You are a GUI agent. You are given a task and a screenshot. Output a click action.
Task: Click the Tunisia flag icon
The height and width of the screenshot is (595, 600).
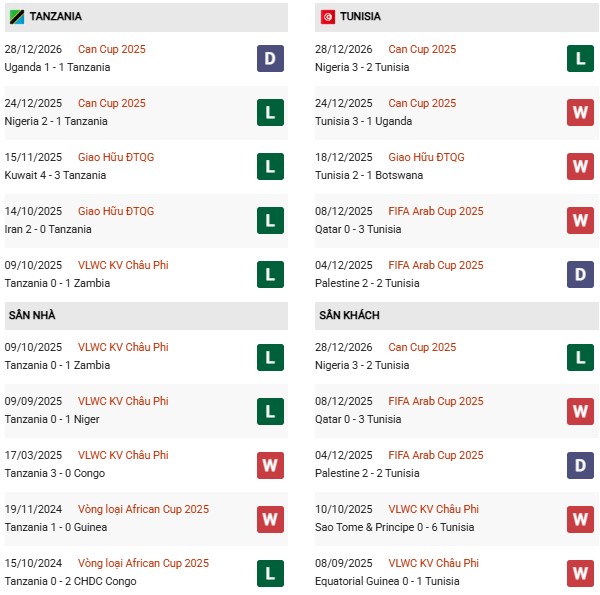[x=327, y=17]
